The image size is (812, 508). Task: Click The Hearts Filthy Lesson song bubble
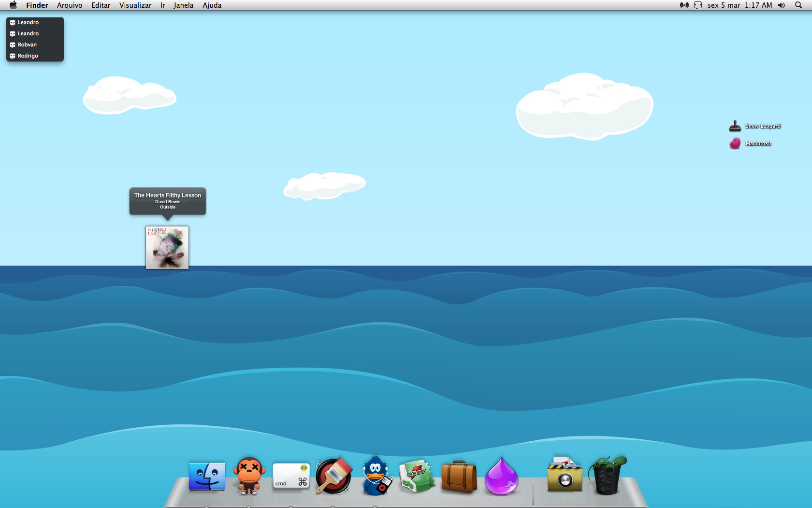point(168,201)
